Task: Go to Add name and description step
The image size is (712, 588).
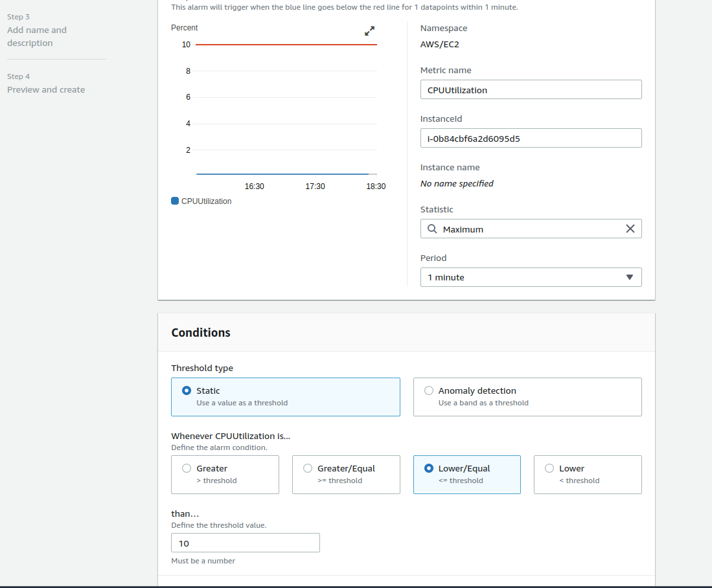Action: click(x=37, y=36)
